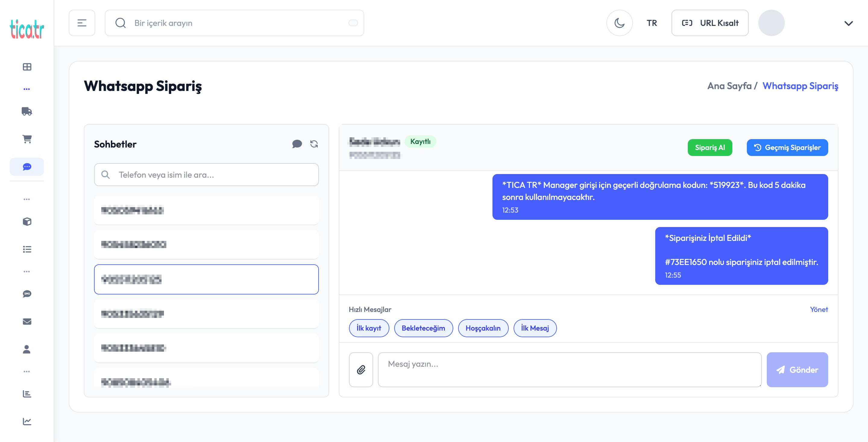
Task: Type in the Mesaj yazın message field
Action: tap(569, 369)
